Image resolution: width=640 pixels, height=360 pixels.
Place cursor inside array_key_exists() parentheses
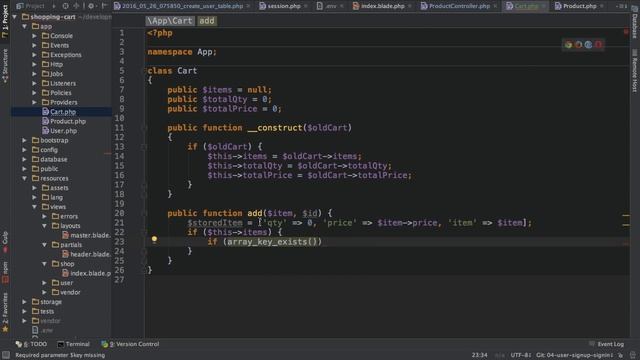[x=312, y=242]
